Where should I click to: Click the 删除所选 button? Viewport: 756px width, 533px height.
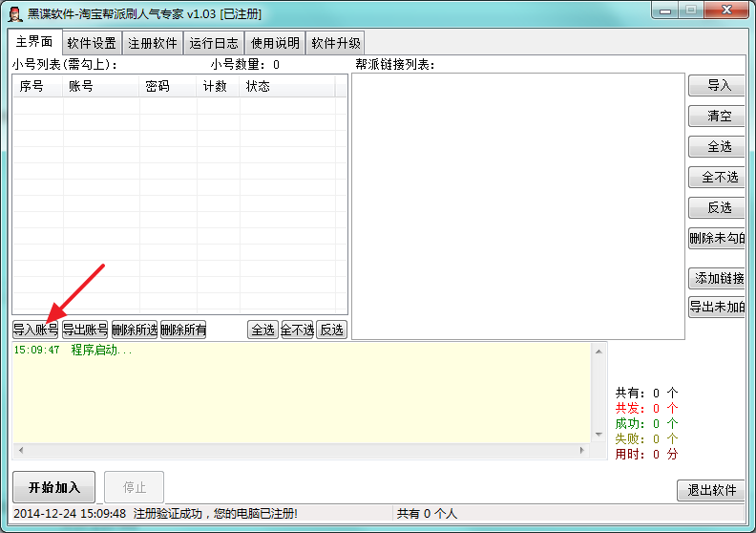135,330
